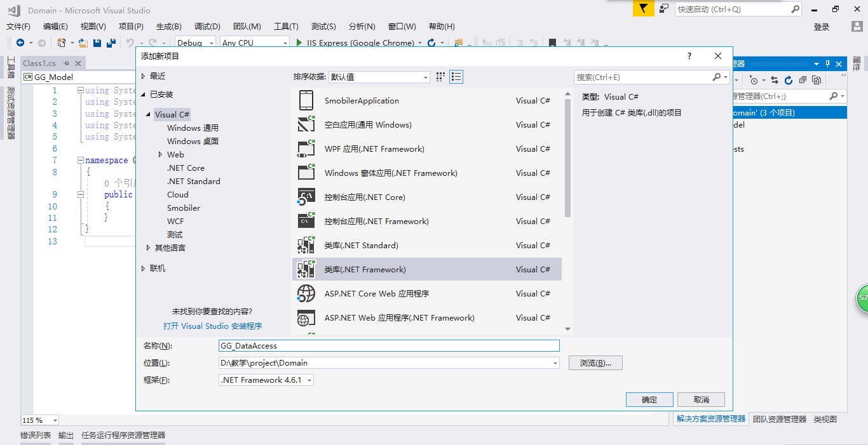Click the browser refresh toolbar icon
868x445 pixels.
431,43
